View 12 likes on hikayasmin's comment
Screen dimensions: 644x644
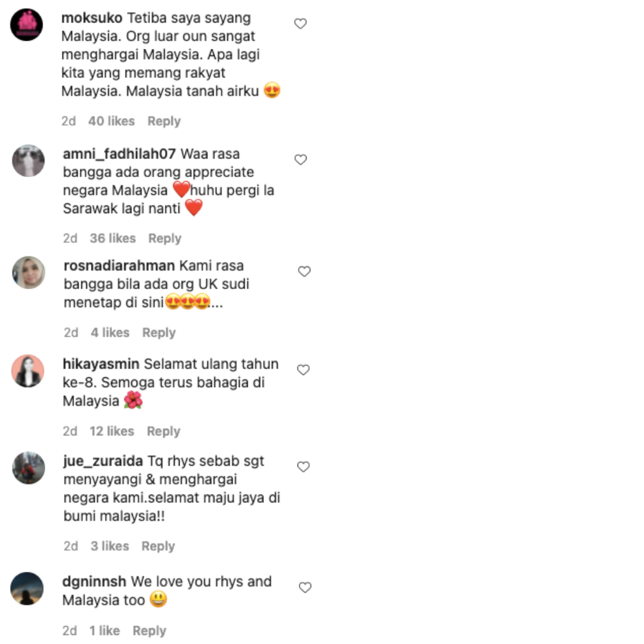pyautogui.click(x=111, y=431)
